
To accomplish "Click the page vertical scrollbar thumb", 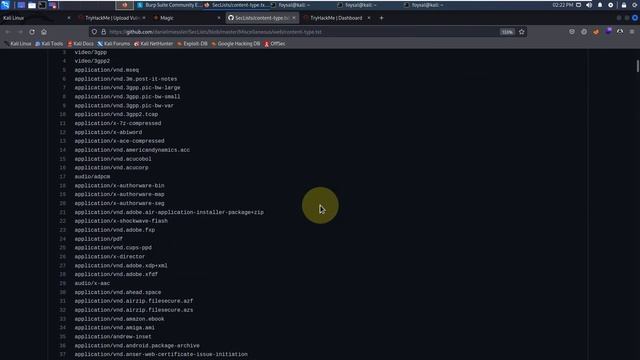I will point(637,66).
